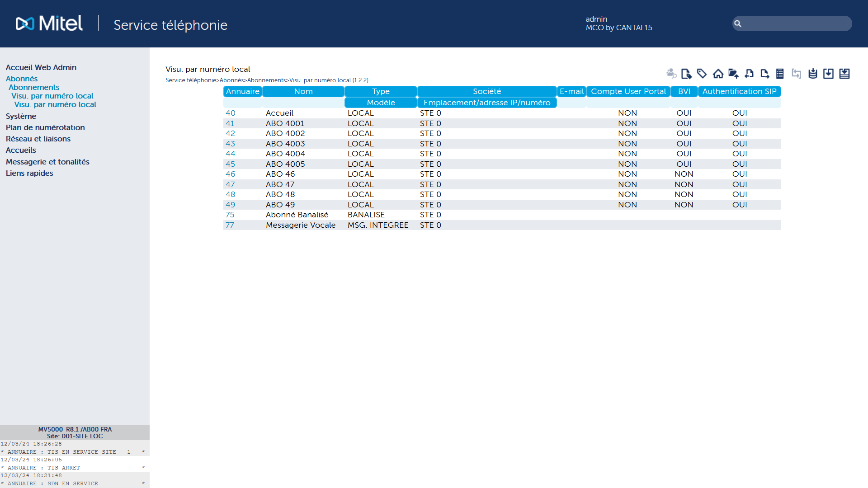Open Réseau et liaisons in sidebar
This screenshot has height=488, width=868.
tap(38, 139)
